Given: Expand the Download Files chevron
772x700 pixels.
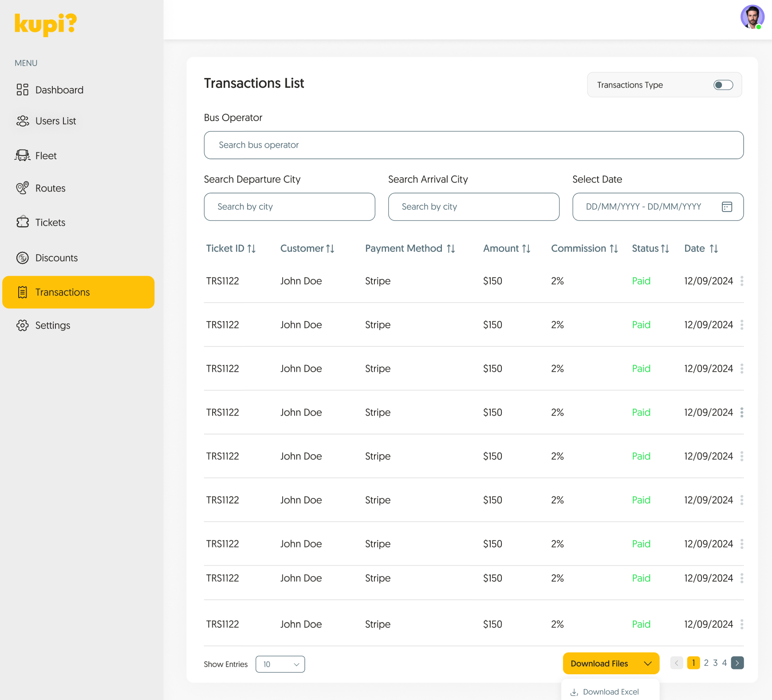Looking at the screenshot, I should pyautogui.click(x=647, y=663).
